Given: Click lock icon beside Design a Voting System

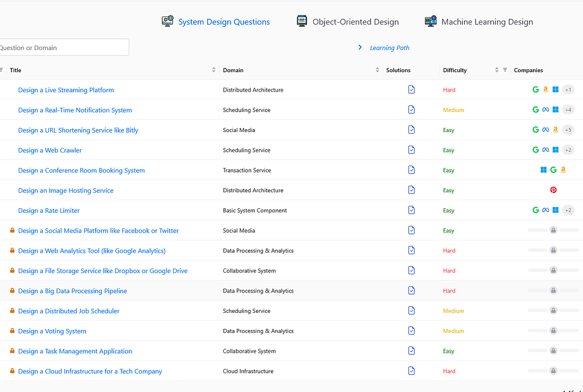Looking at the screenshot, I should pyautogui.click(x=13, y=331).
